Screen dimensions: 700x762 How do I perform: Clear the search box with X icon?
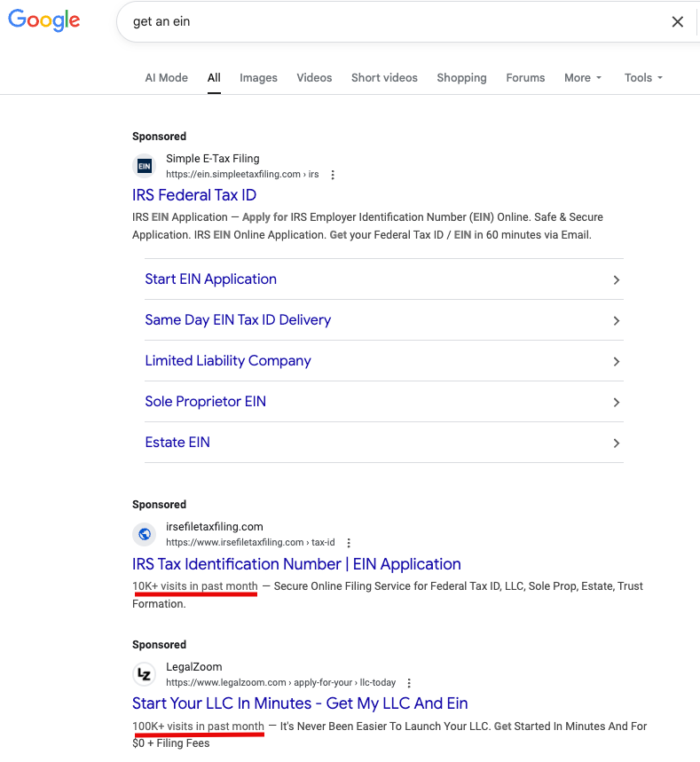pos(677,21)
